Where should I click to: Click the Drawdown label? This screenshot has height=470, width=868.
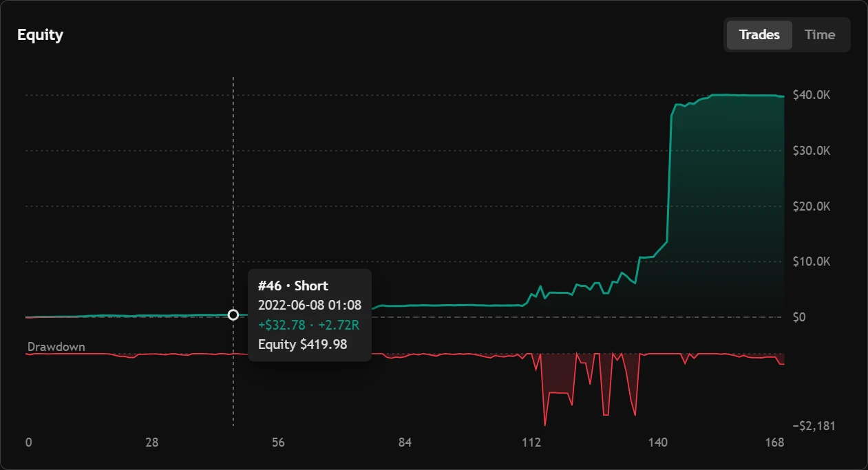click(56, 347)
